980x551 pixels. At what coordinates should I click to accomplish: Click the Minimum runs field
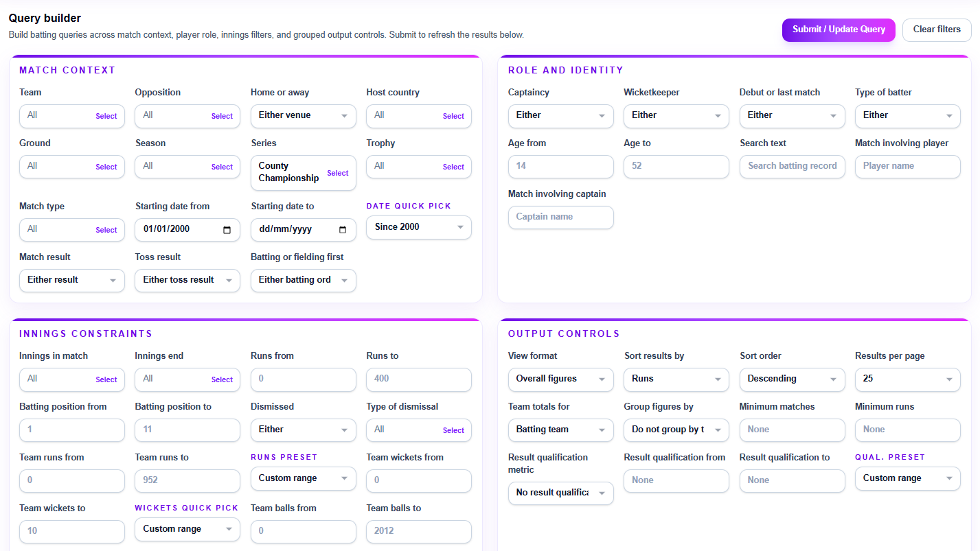click(908, 430)
